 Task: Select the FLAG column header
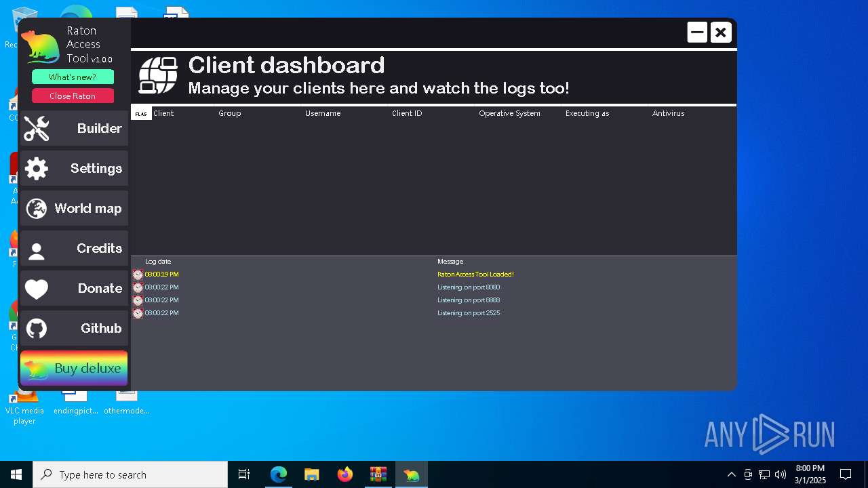tap(141, 113)
